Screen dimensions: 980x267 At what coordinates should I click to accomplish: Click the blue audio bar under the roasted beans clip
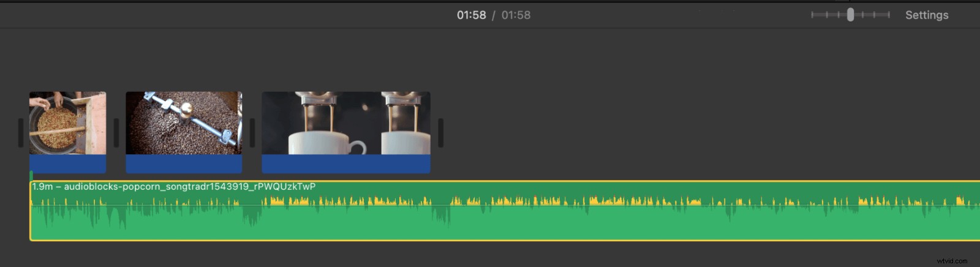184,164
